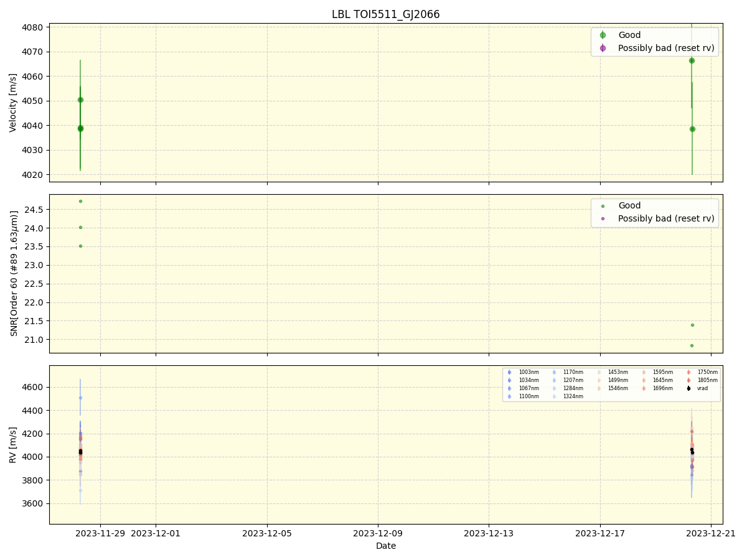Pick the 1170nm legend entry

coord(567,372)
